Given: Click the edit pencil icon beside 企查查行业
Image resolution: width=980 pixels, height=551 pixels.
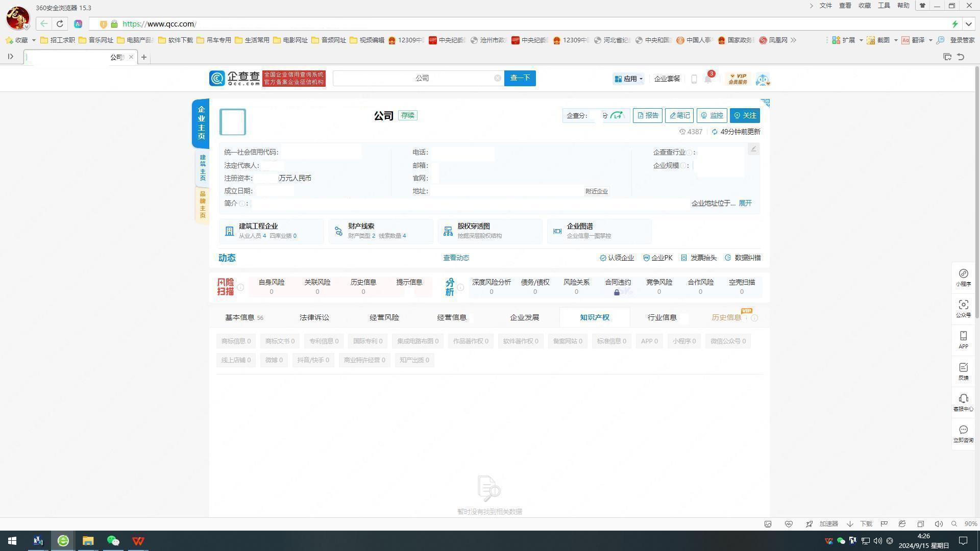Looking at the screenshot, I should [x=753, y=148].
